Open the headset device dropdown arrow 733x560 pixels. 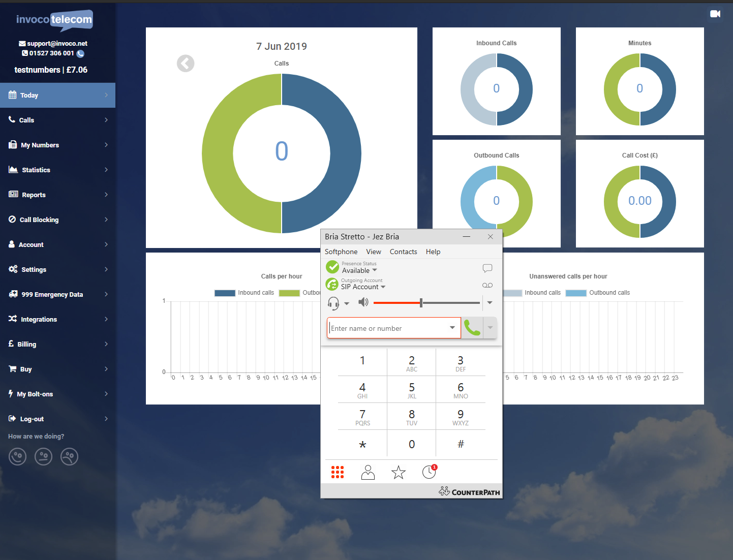[347, 303]
